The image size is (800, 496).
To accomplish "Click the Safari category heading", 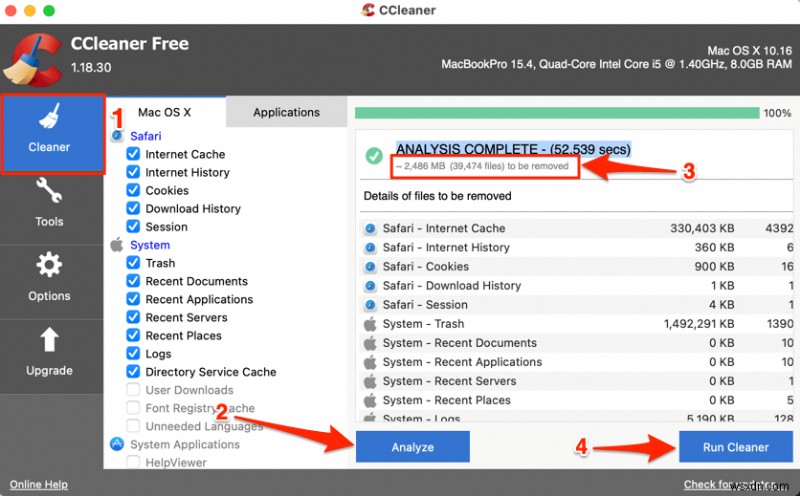I will coord(145,136).
